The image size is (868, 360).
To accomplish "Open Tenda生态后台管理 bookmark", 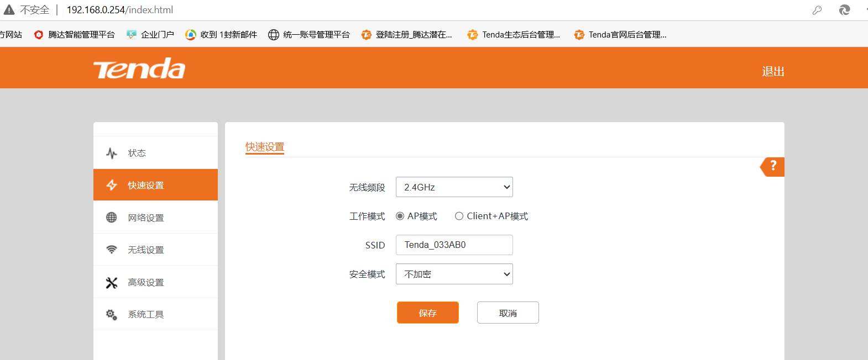I will [514, 34].
